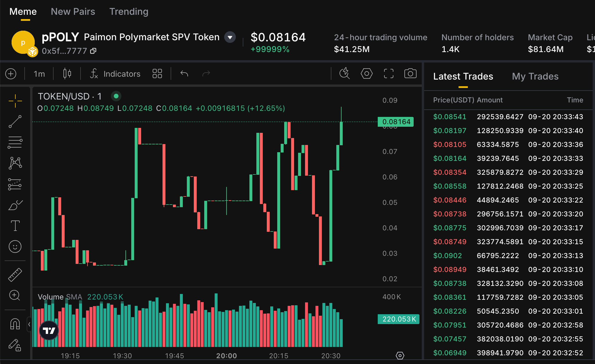Screen dimensions: 595x364
Task: Open chart settings hexagon icon
Action: click(x=367, y=73)
